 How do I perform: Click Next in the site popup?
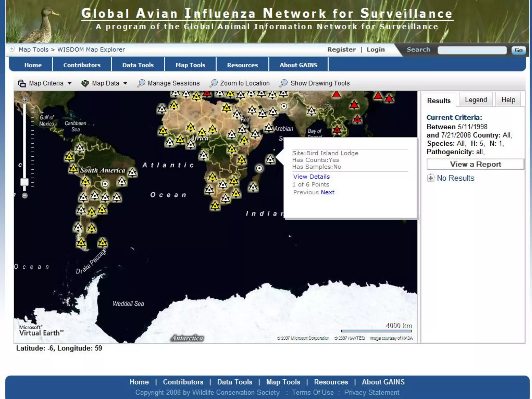click(x=328, y=192)
